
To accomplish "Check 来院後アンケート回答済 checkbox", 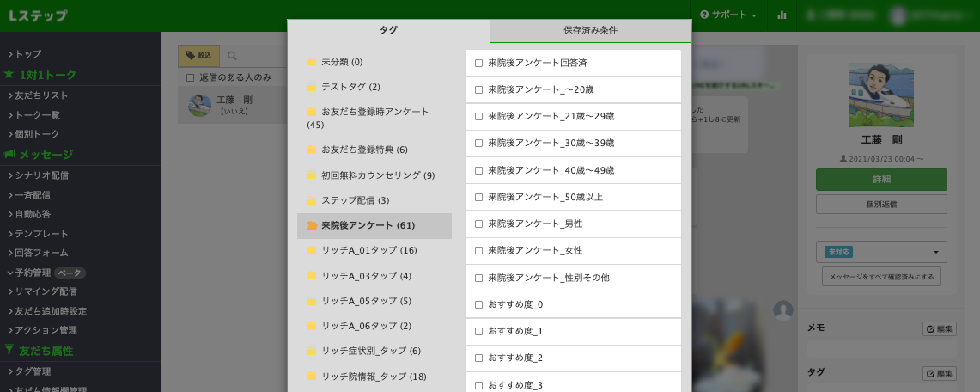I will click(x=478, y=64).
